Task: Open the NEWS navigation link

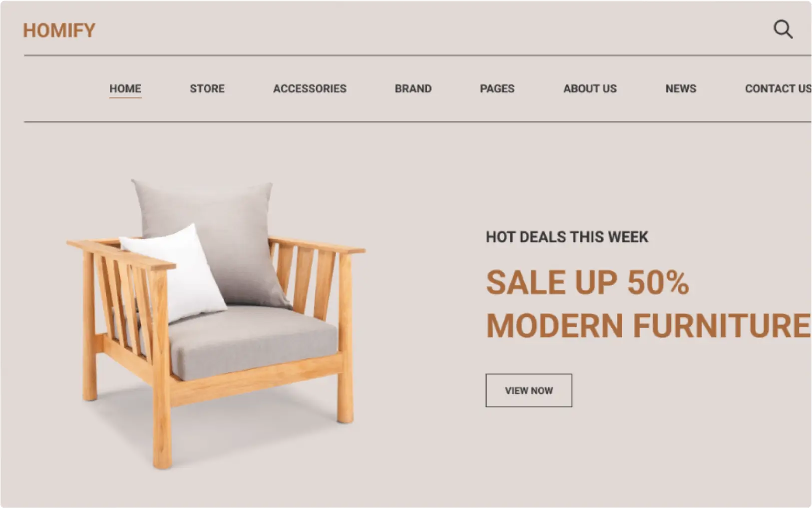Action: coord(681,88)
